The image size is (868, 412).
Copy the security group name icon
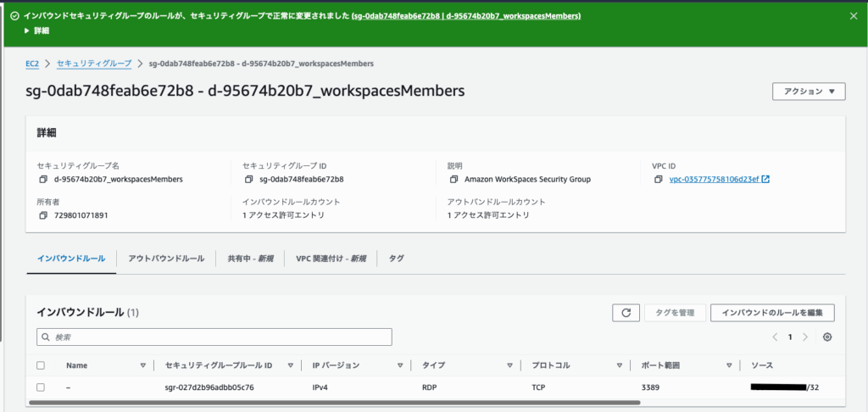click(x=43, y=180)
